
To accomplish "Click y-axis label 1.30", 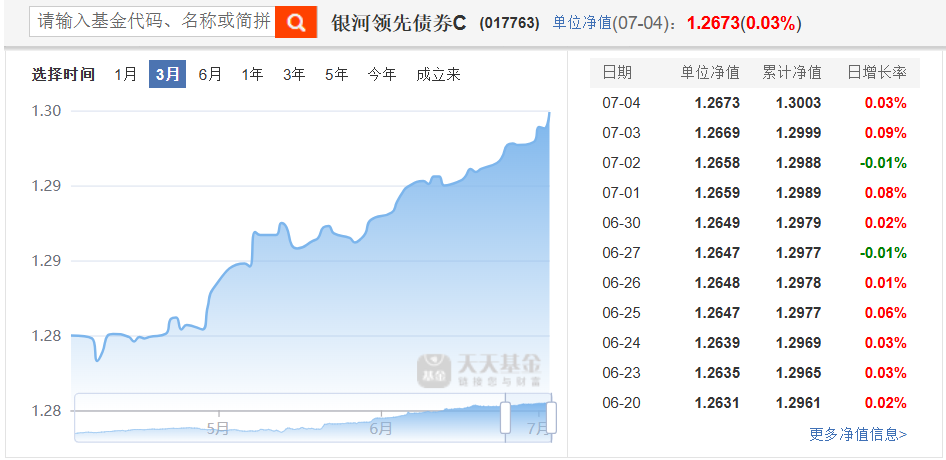I will [46, 110].
